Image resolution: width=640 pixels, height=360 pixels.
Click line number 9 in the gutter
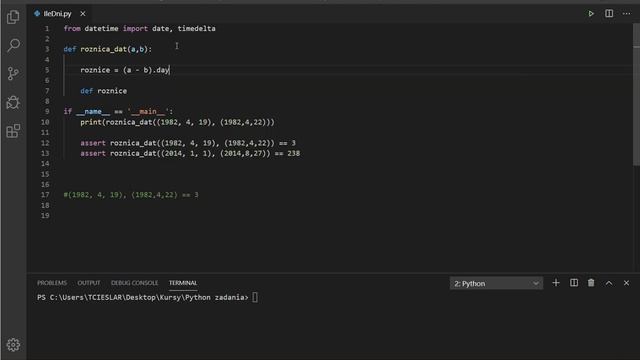[47, 111]
